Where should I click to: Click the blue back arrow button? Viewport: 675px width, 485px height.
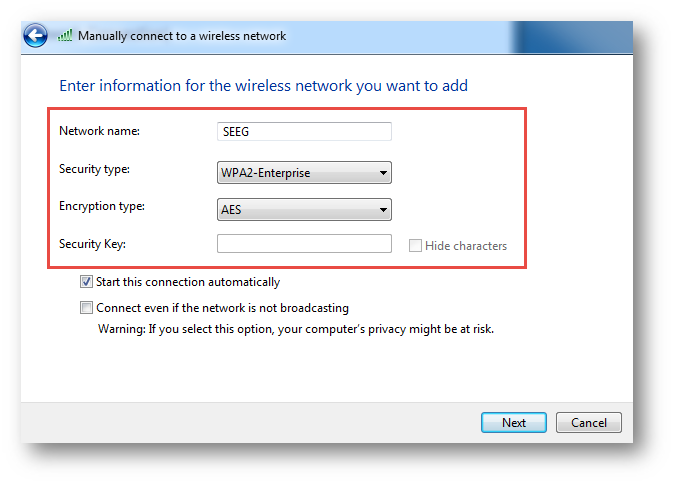coord(35,35)
